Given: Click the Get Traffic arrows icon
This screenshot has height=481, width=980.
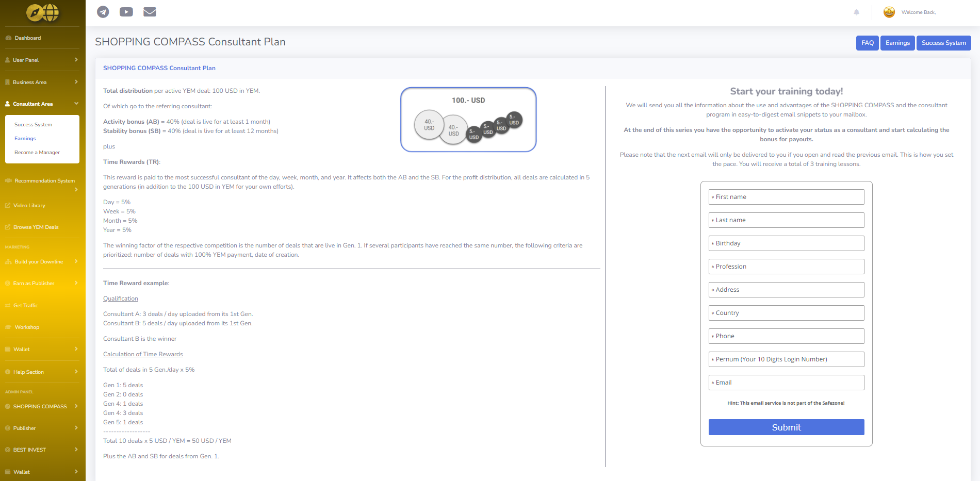Looking at the screenshot, I should click(8, 306).
